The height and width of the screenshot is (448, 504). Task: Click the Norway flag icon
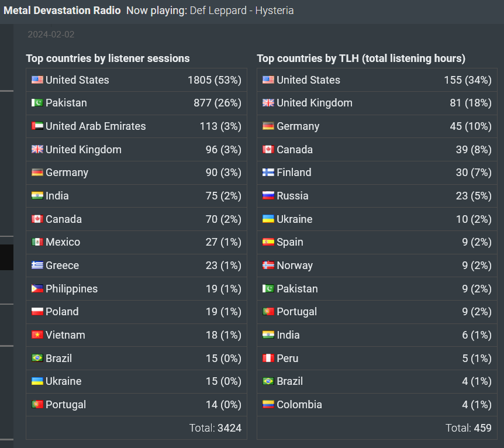[268, 266]
